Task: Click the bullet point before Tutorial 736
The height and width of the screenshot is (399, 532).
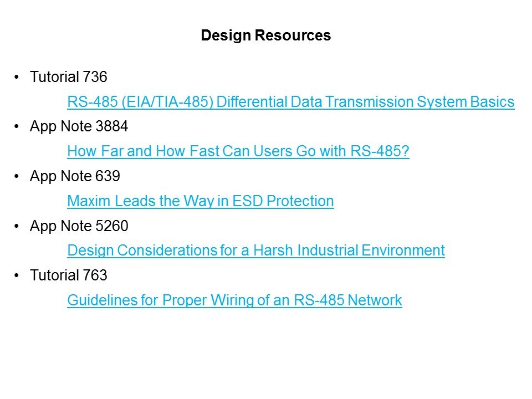Action: point(18,77)
